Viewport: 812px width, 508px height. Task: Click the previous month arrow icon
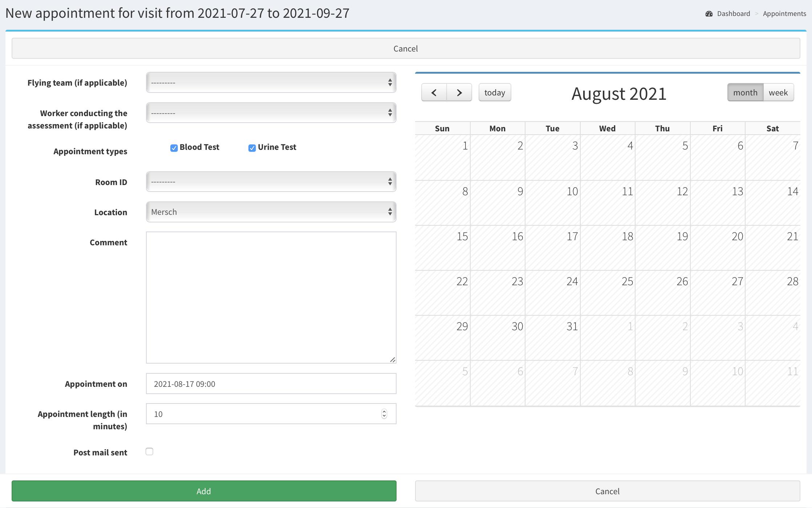(x=434, y=93)
